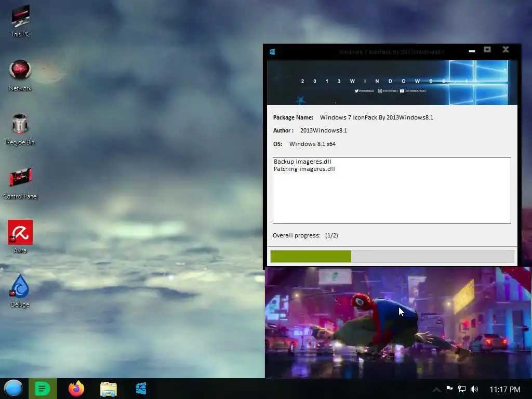Launch Firefox from the taskbar

tap(76, 389)
